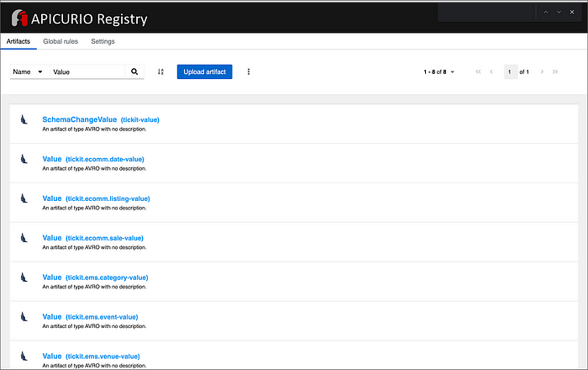Go to the next page arrow

pos(542,71)
